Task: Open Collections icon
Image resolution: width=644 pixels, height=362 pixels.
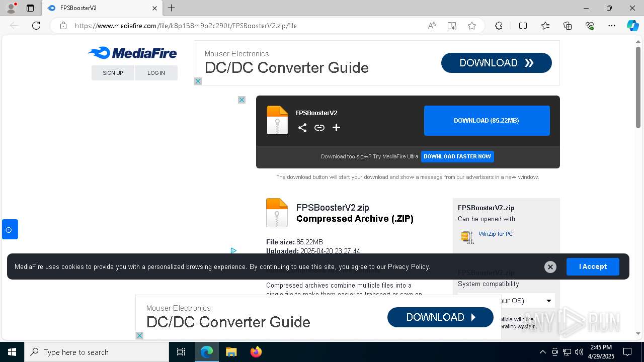Action: [x=568, y=26]
